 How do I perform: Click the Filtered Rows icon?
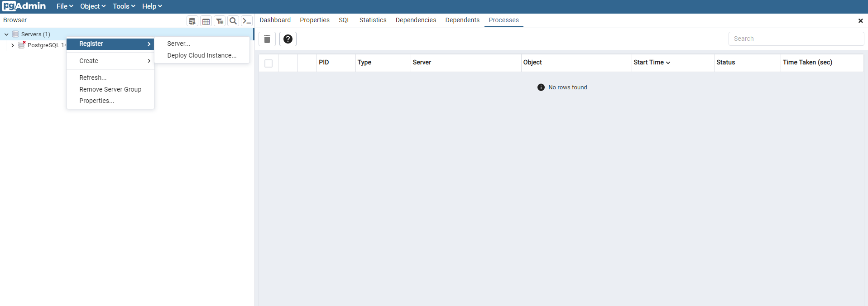pos(220,21)
